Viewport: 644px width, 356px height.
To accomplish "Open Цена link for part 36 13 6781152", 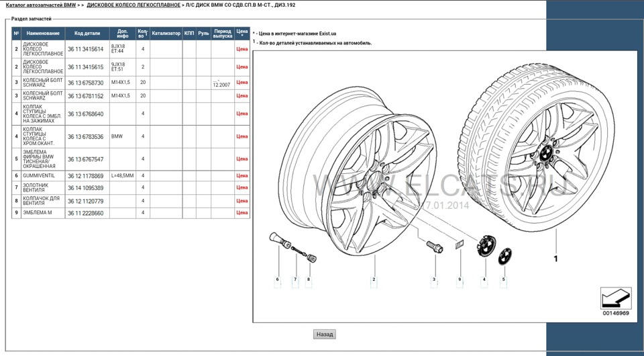I will (x=242, y=95).
